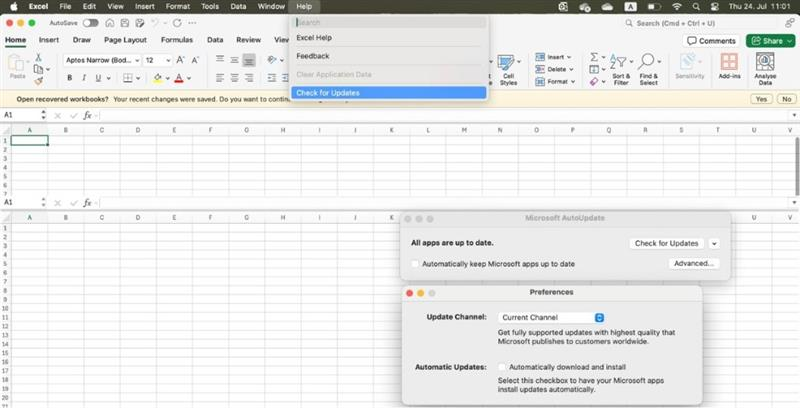Viewport: 800px width, 408px height.
Task: Click the Undo arrow icon
Action: coord(154,23)
